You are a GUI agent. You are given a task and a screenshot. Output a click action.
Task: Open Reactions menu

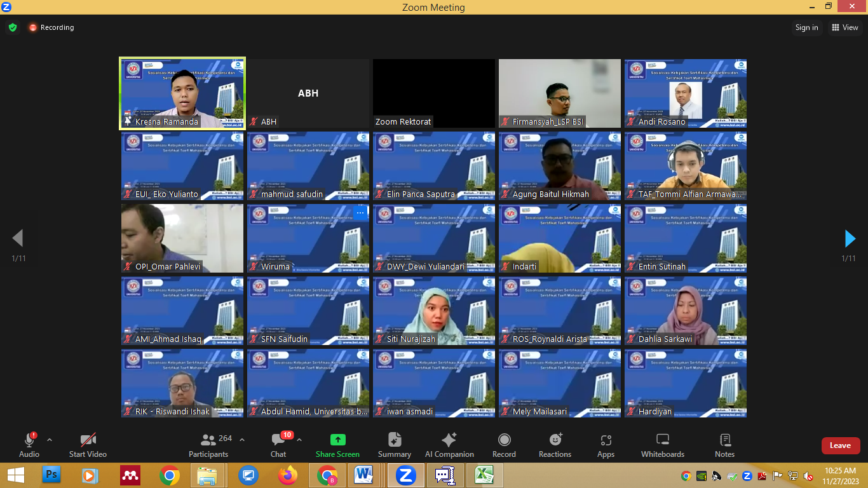(x=555, y=445)
